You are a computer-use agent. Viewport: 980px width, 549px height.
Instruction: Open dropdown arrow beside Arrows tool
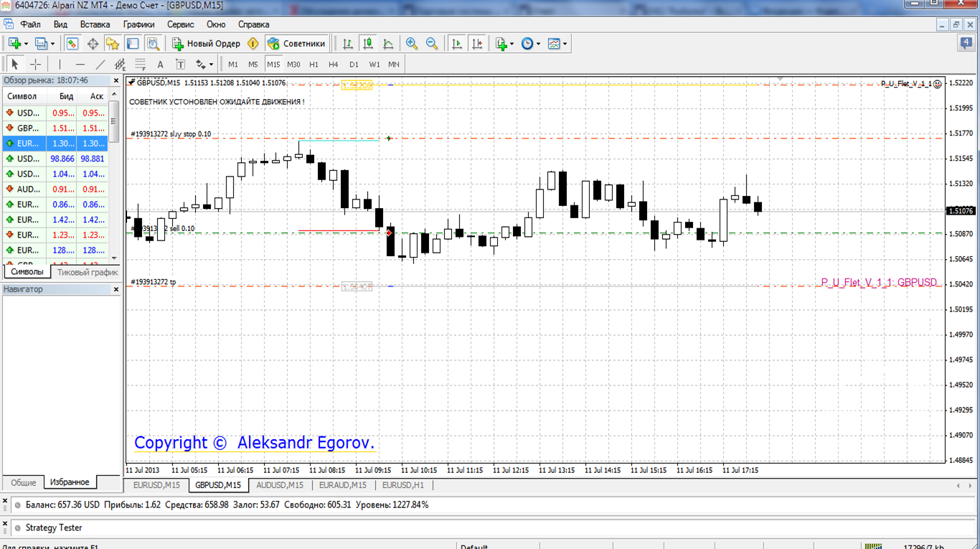click(x=211, y=65)
